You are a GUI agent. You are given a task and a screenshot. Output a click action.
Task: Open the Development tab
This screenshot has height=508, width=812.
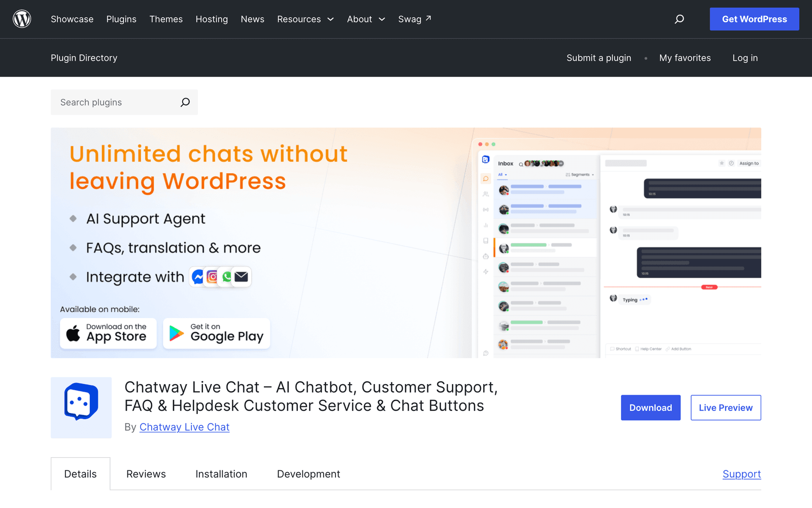[309, 474]
